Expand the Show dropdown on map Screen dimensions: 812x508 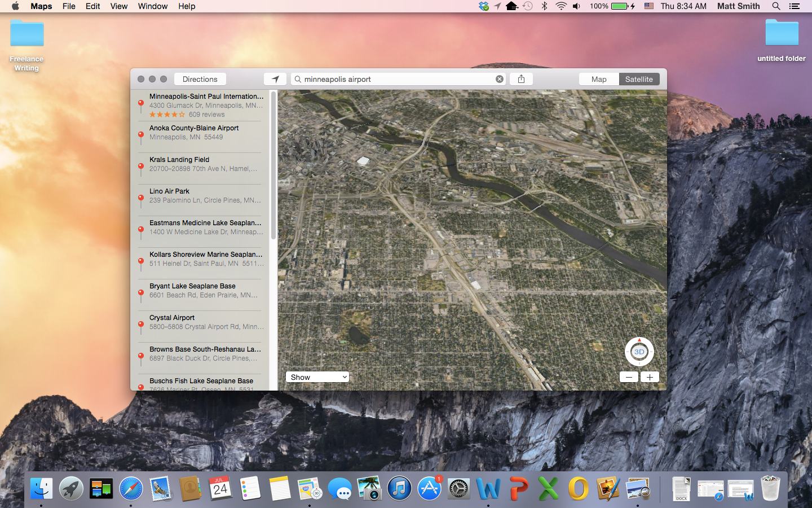coord(317,377)
